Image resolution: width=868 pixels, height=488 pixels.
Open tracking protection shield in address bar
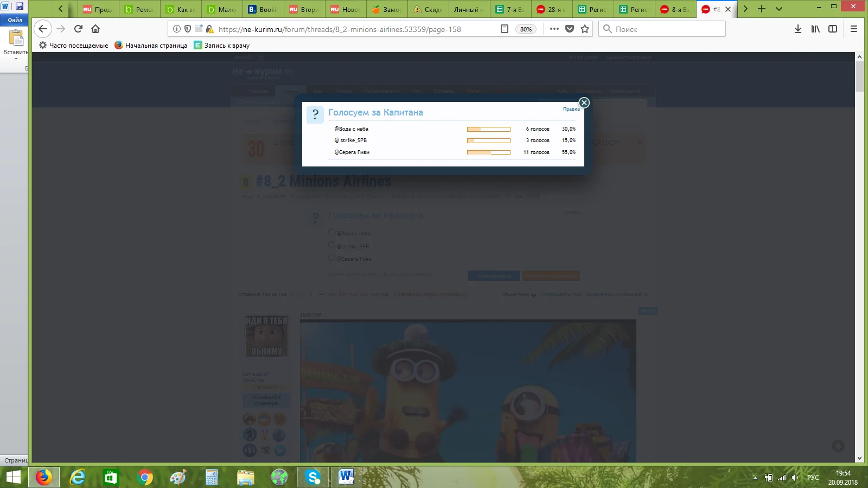coord(188,29)
